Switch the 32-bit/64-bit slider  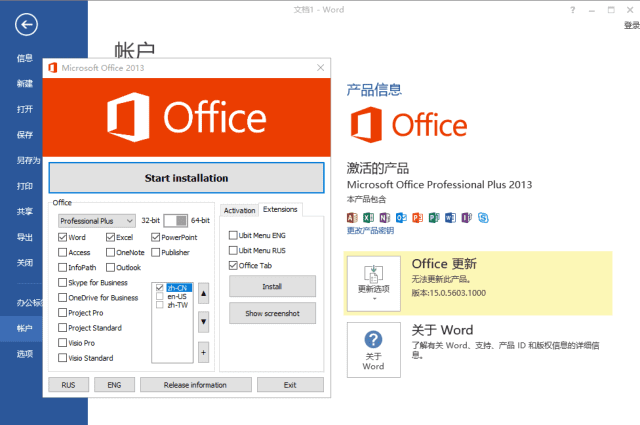[176, 221]
